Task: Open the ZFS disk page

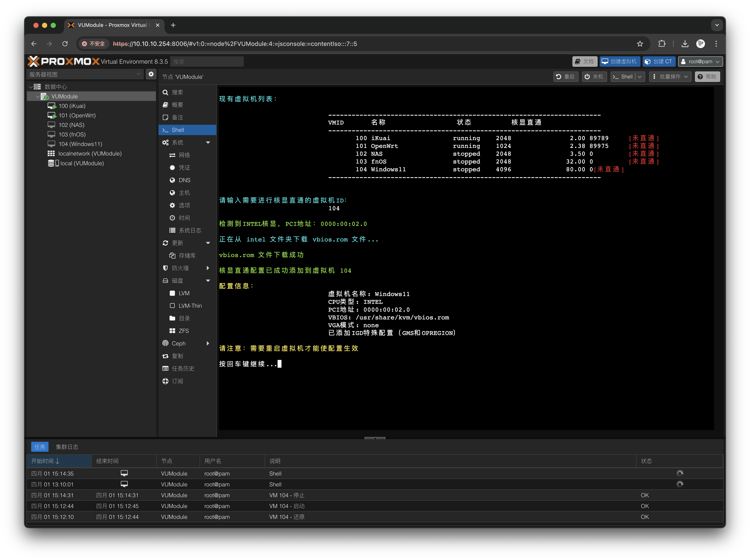Action: [183, 331]
